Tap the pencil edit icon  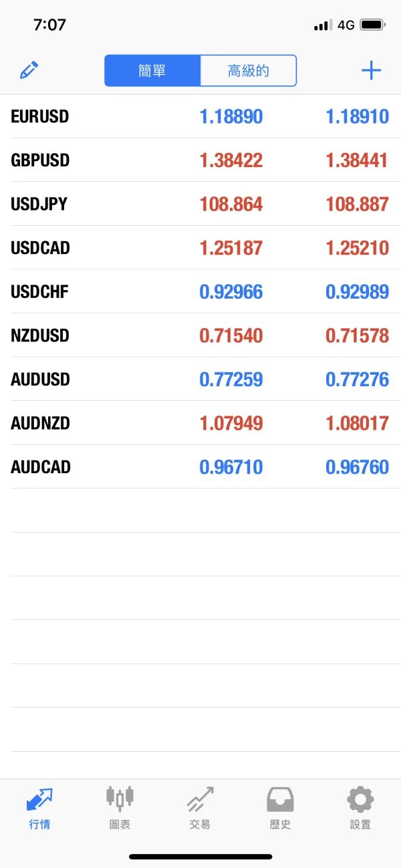(29, 70)
